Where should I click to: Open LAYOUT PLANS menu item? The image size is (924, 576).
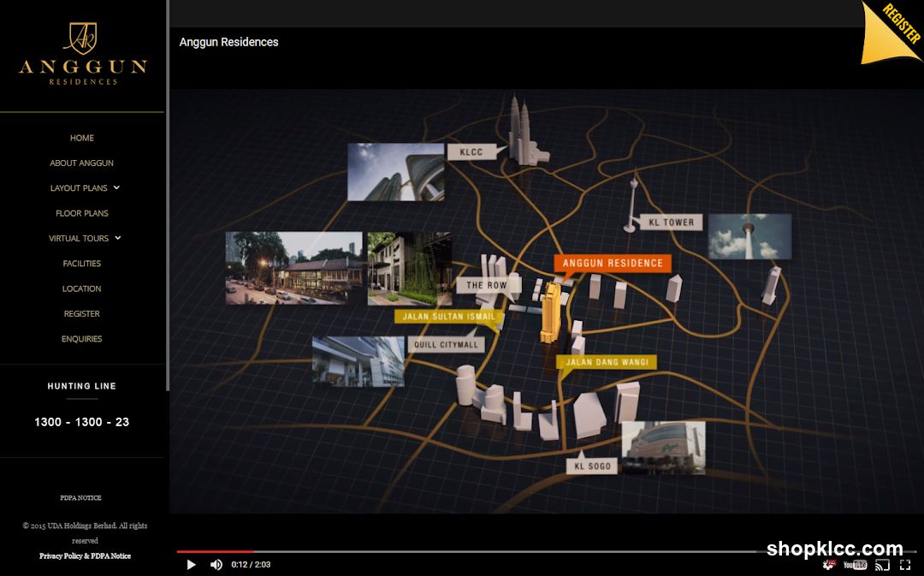79,188
